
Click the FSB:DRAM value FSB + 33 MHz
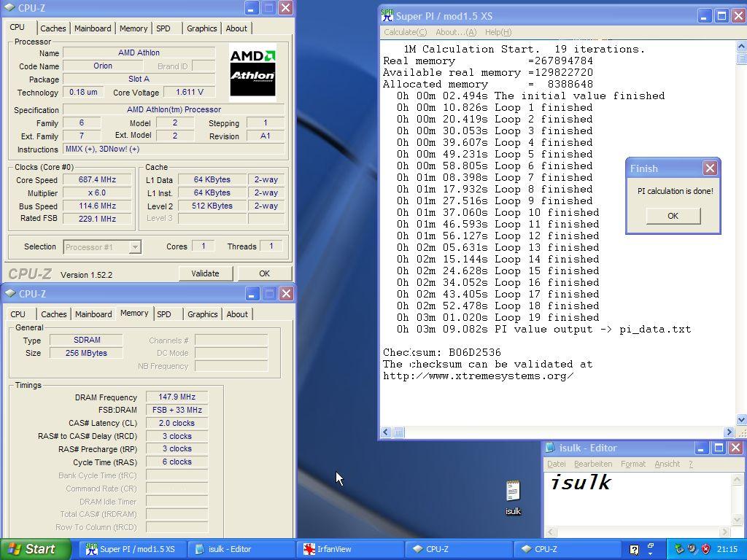177,410
